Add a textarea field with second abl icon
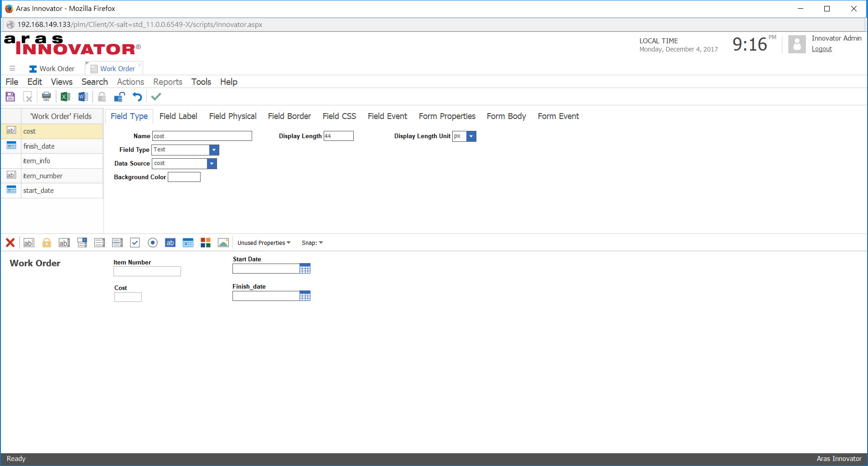 64,243
